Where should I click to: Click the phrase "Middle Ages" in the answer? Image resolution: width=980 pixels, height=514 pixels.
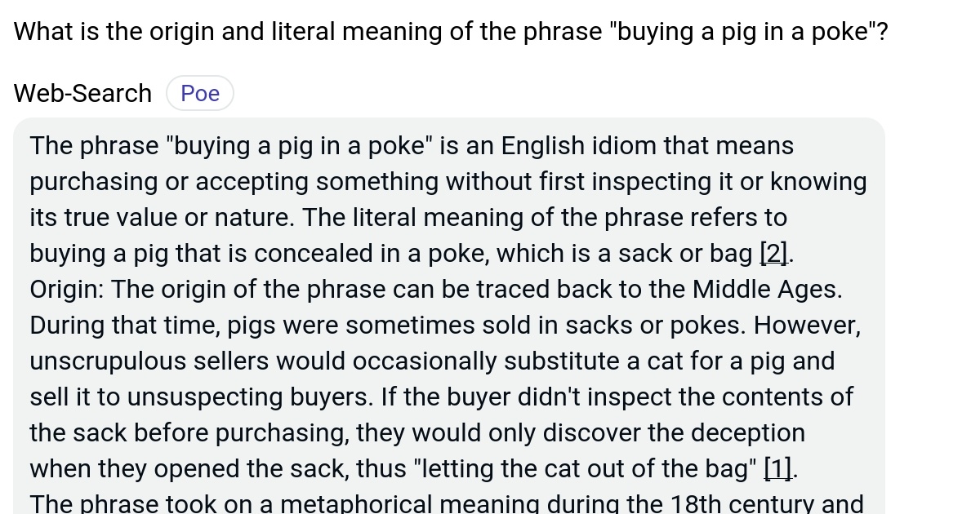[x=768, y=290]
